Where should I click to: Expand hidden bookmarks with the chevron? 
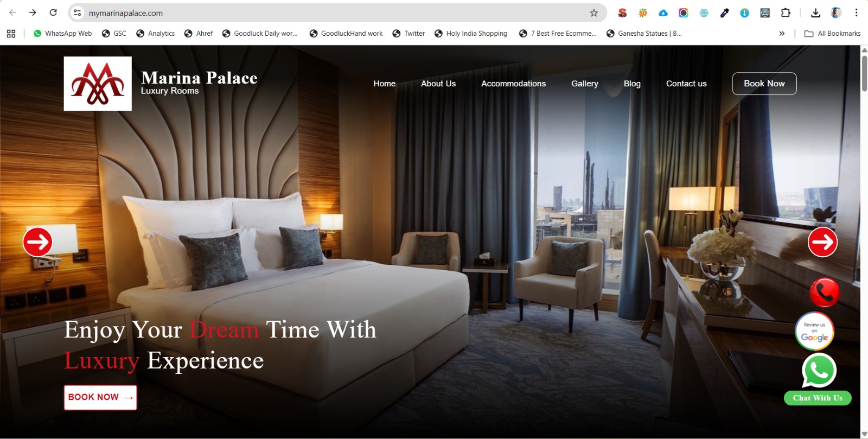pyautogui.click(x=782, y=33)
